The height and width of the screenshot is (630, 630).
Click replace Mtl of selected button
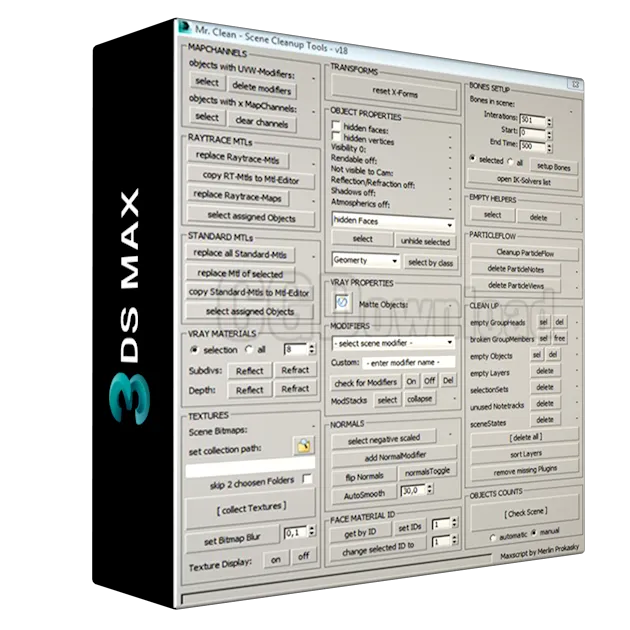[x=240, y=273]
